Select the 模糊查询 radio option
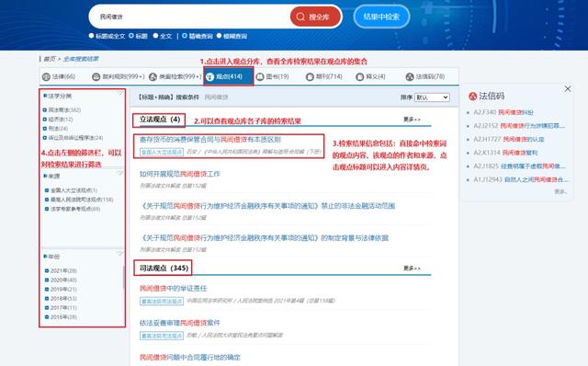 [219, 36]
